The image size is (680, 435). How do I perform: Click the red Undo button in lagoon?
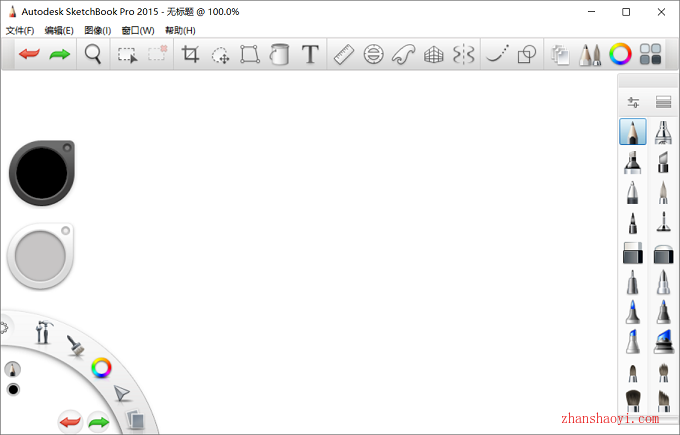pyautogui.click(x=70, y=422)
